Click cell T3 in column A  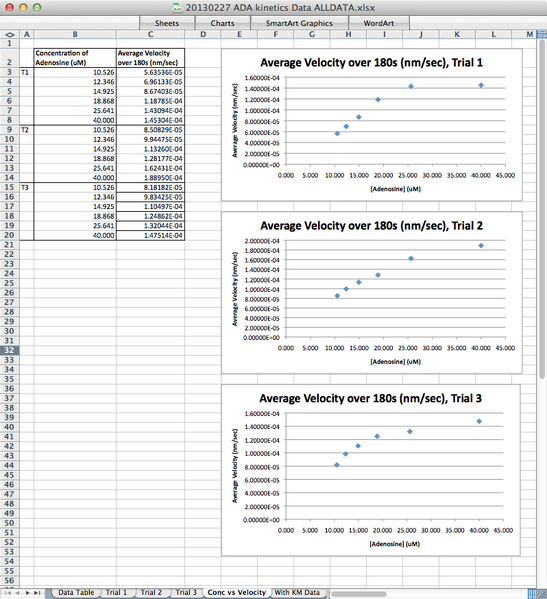(x=26, y=188)
